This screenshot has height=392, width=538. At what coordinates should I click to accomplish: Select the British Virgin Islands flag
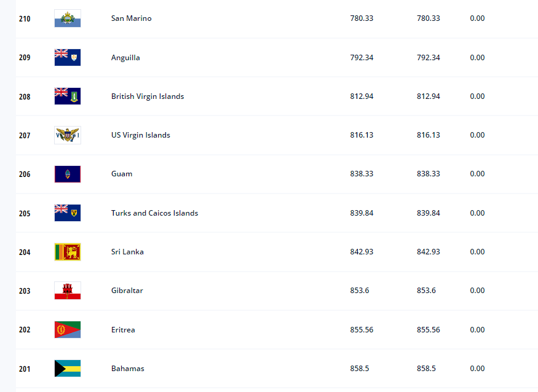pyautogui.click(x=68, y=96)
